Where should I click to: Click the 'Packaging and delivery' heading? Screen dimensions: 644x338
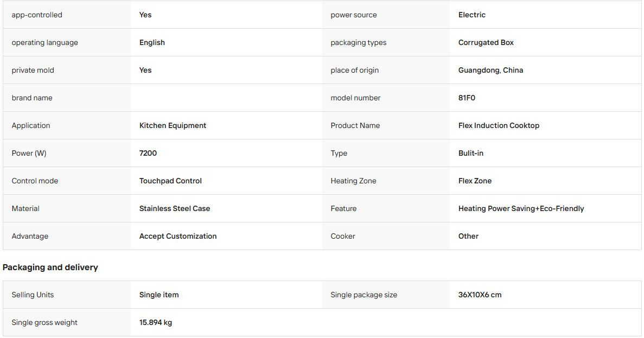tap(50, 267)
